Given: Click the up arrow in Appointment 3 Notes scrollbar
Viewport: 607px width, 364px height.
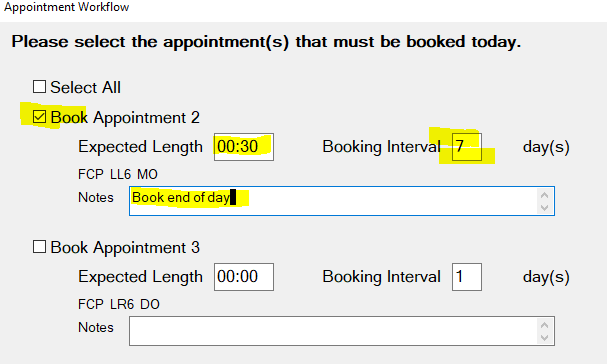Looking at the screenshot, I should pyautogui.click(x=544, y=325).
